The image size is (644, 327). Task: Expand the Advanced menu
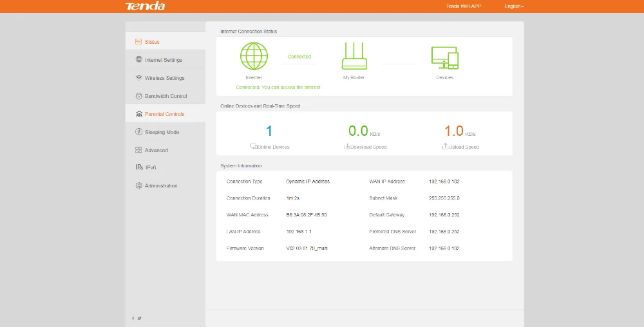[156, 150]
